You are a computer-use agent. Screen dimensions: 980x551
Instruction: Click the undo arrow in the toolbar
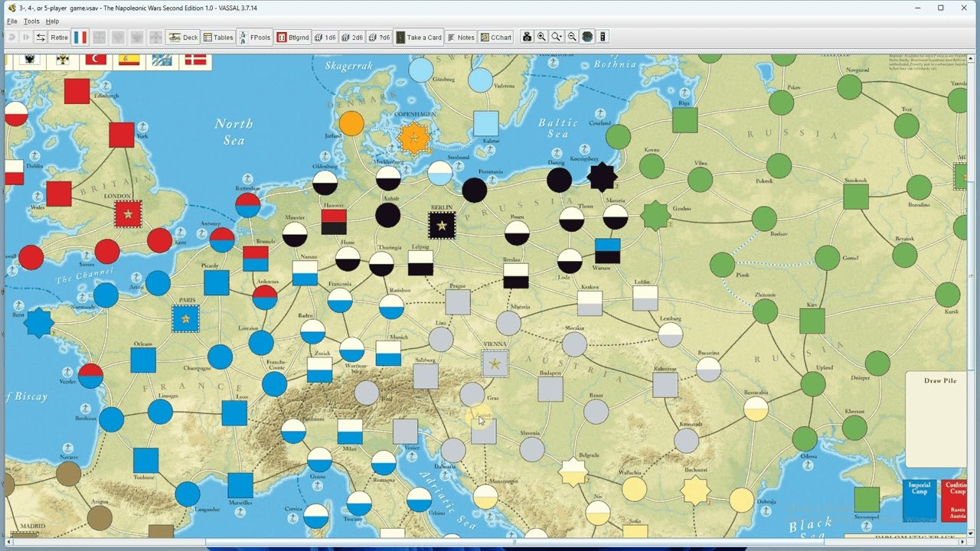point(12,37)
